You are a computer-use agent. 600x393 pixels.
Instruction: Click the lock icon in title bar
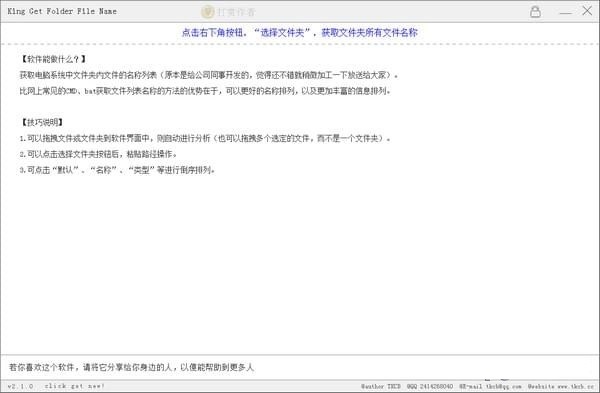pos(535,11)
